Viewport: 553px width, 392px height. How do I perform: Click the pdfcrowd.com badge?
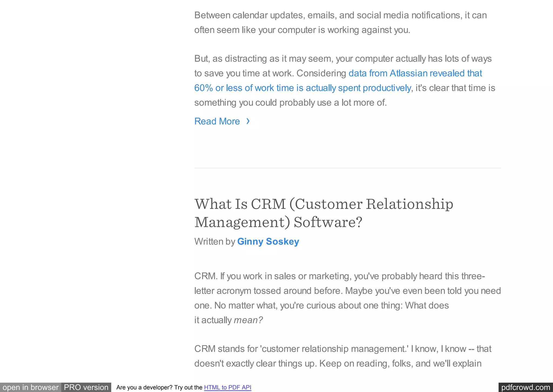525,387
